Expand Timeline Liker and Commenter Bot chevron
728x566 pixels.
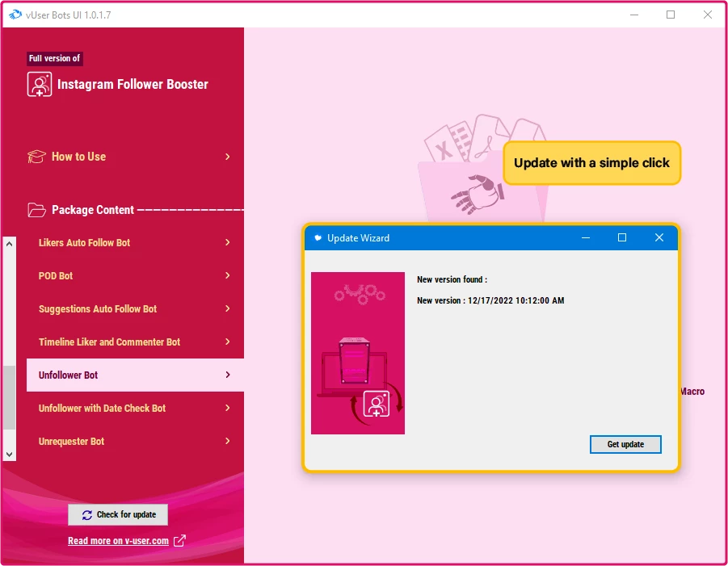(x=228, y=342)
